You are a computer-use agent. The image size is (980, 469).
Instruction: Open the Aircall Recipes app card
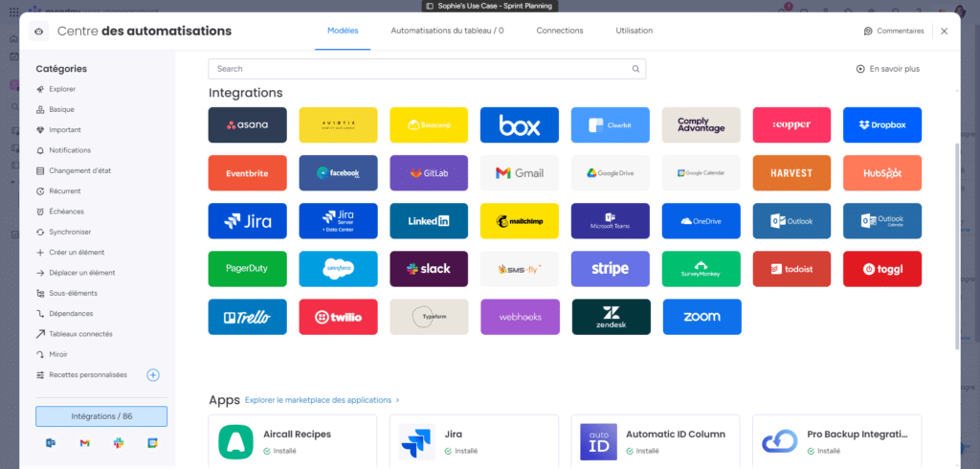click(293, 441)
